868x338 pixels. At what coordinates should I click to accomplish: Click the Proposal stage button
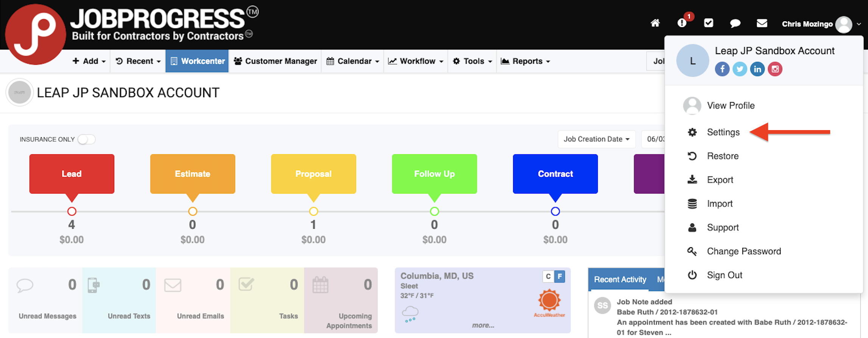coord(314,174)
